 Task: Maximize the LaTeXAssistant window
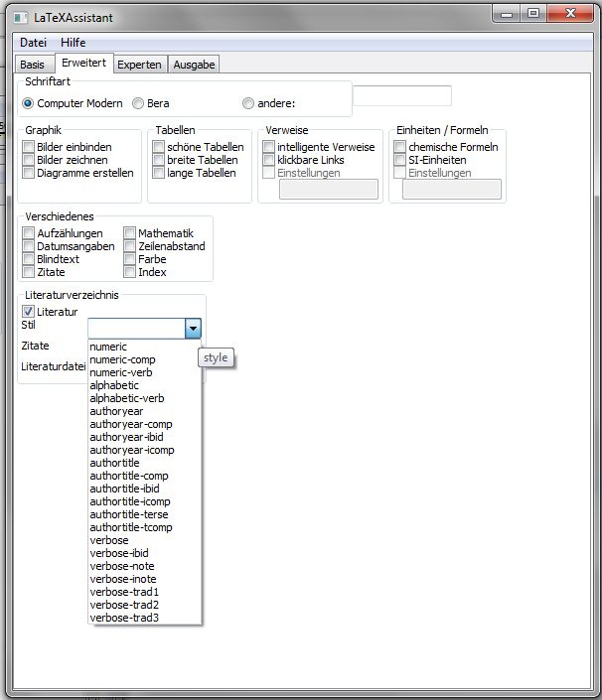pos(533,13)
